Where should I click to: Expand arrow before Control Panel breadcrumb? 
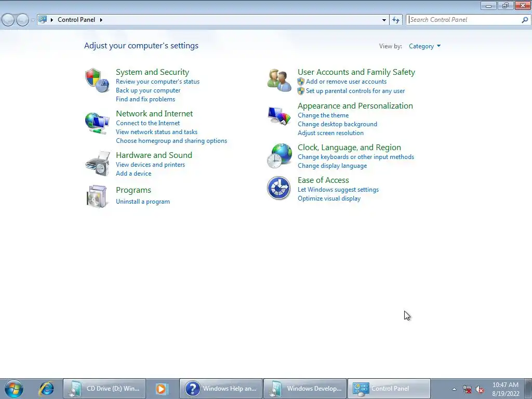click(52, 20)
